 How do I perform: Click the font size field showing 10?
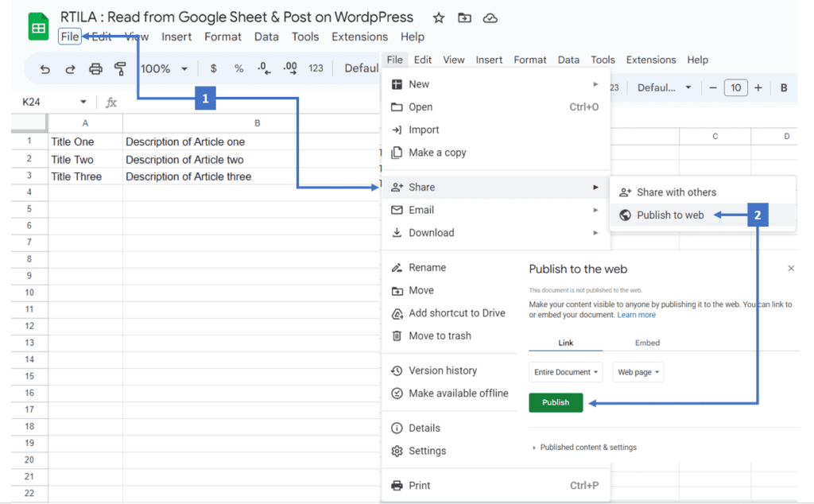(x=735, y=87)
